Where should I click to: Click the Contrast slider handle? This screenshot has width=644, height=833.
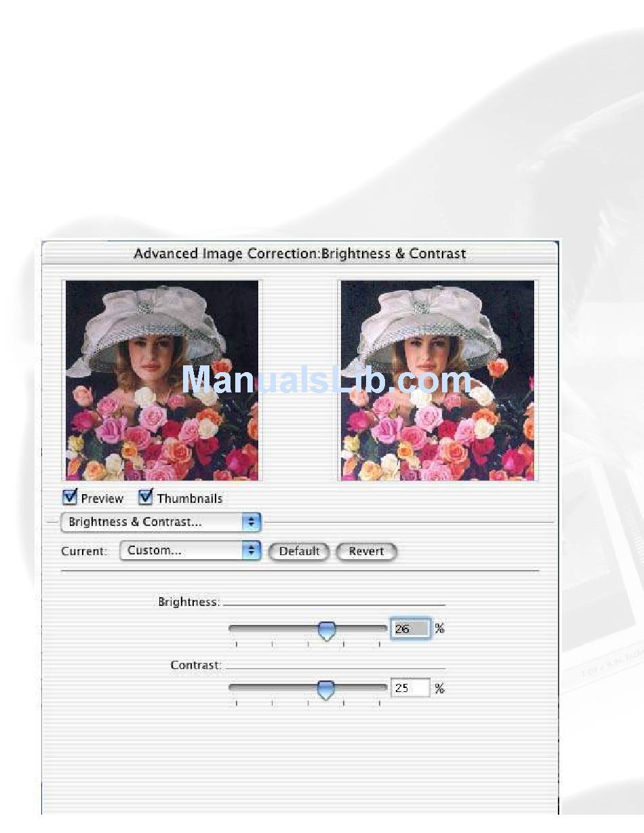[x=326, y=690]
